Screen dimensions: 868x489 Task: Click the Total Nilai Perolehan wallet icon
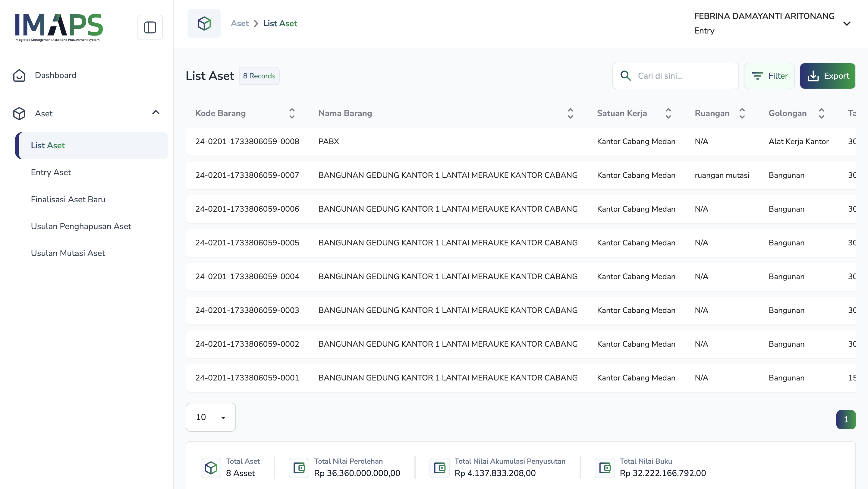(299, 467)
